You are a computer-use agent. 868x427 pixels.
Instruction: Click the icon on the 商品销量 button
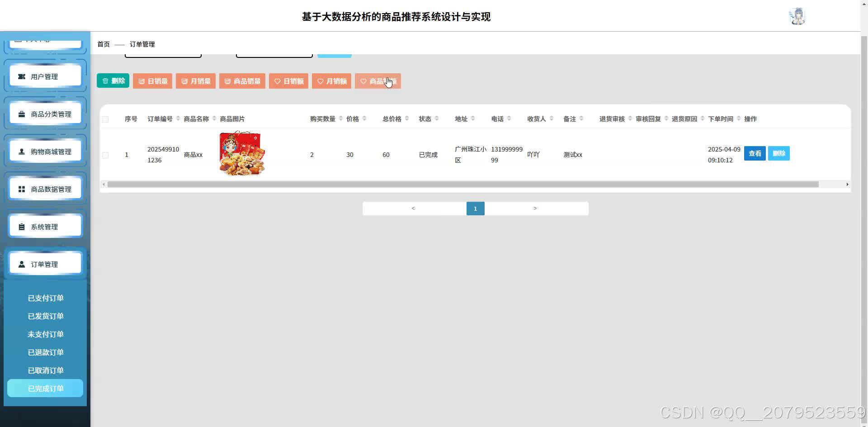coord(228,81)
